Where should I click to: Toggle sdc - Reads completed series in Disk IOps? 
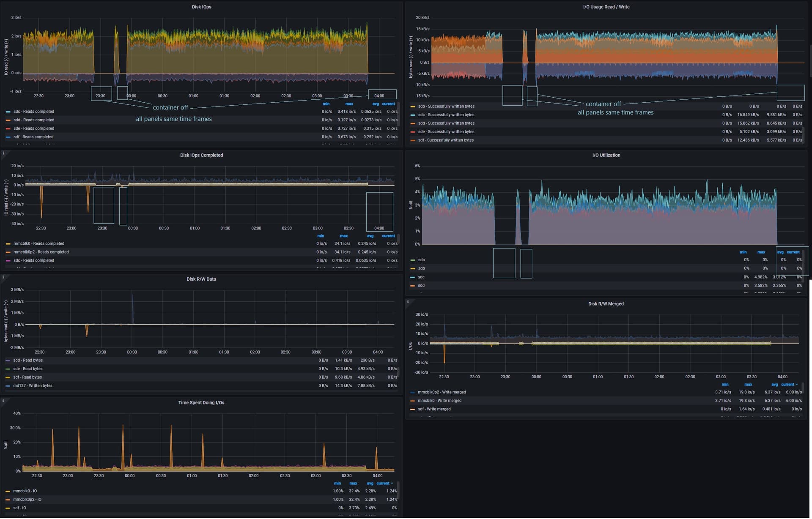click(x=33, y=112)
